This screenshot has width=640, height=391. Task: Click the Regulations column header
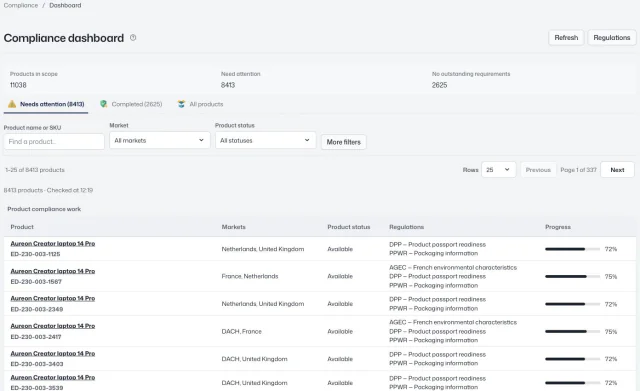click(x=407, y=227)
